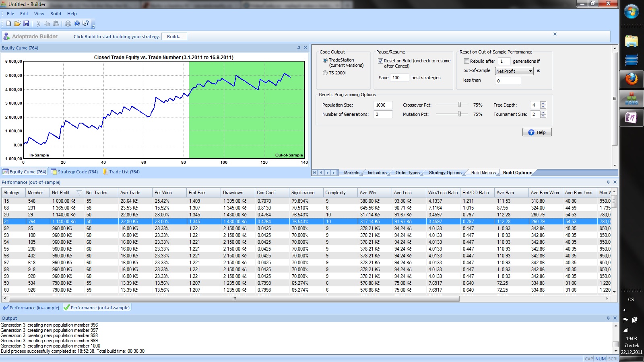This screenshot has height=362, width=644.
Task: Click the Open folder toolbar icon
Action: (x=17, y=24)
